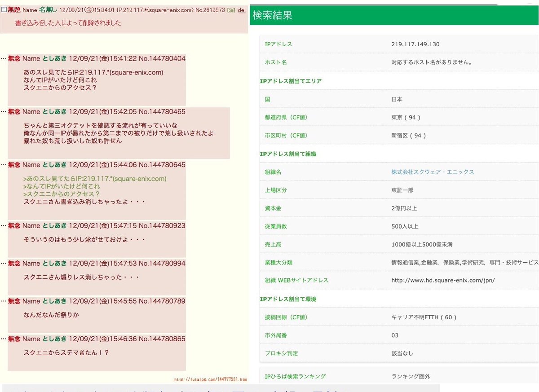This screenshot has width=539, height=392.
Task: Click the 'del' link on post No.2619573
Action: 242,10
